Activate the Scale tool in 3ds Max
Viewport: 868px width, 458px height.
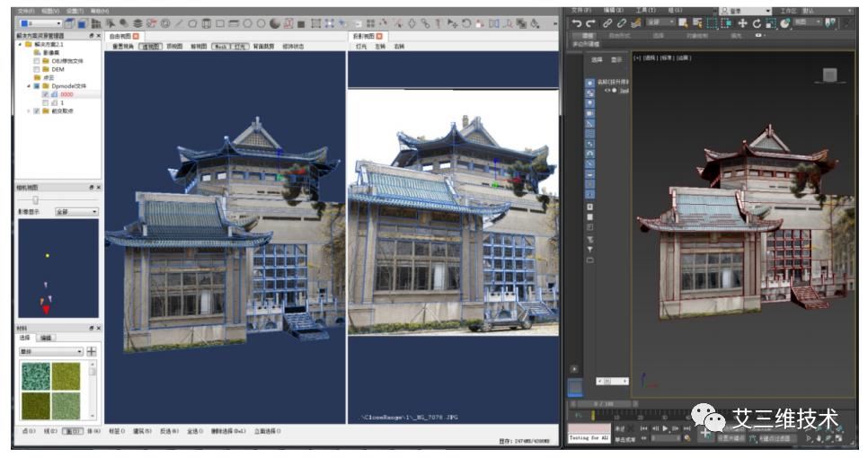771,23
